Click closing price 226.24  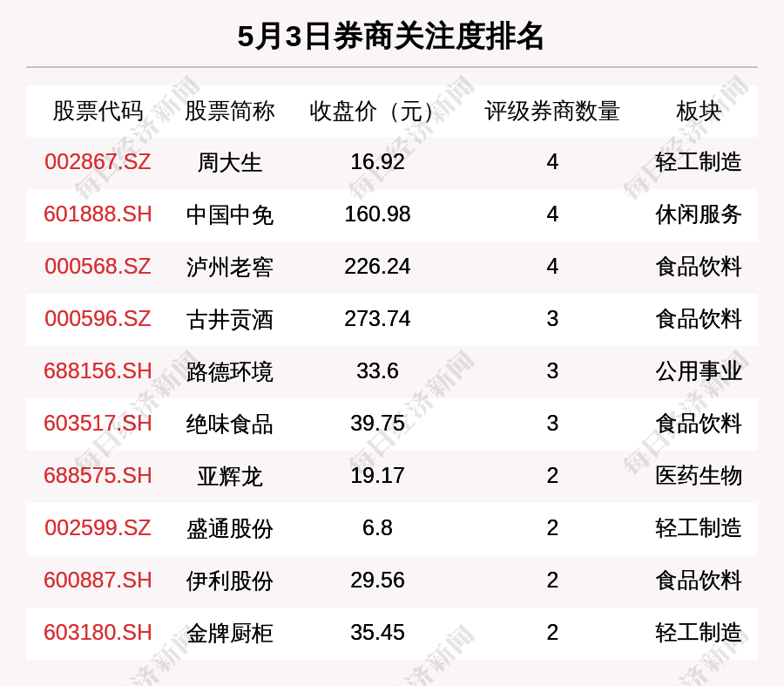(x=377, y=266)
